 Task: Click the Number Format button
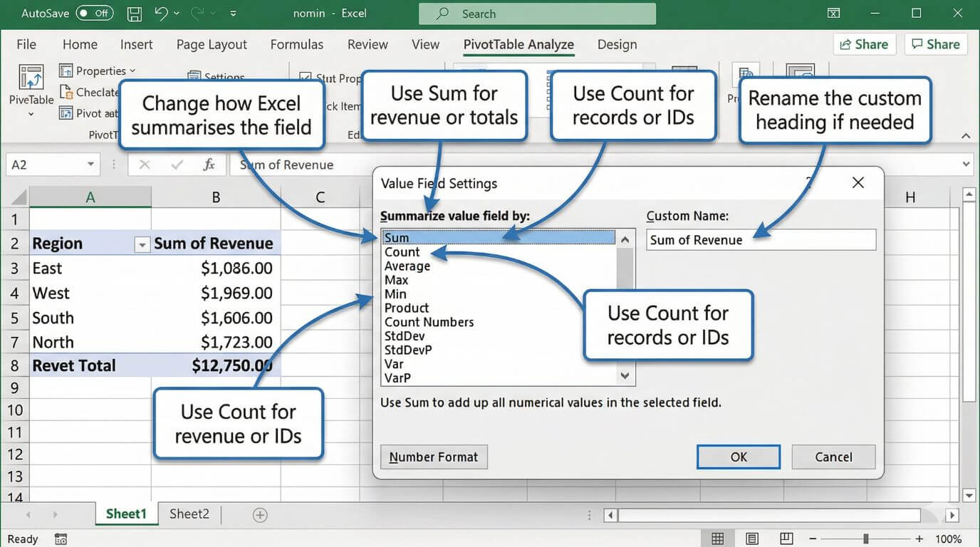(434, 457)
